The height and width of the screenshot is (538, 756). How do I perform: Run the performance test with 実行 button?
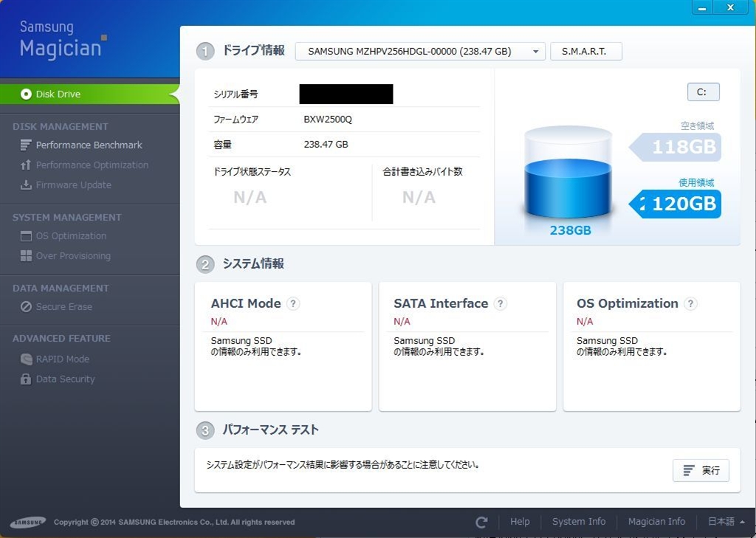click(x=701, y=470)
